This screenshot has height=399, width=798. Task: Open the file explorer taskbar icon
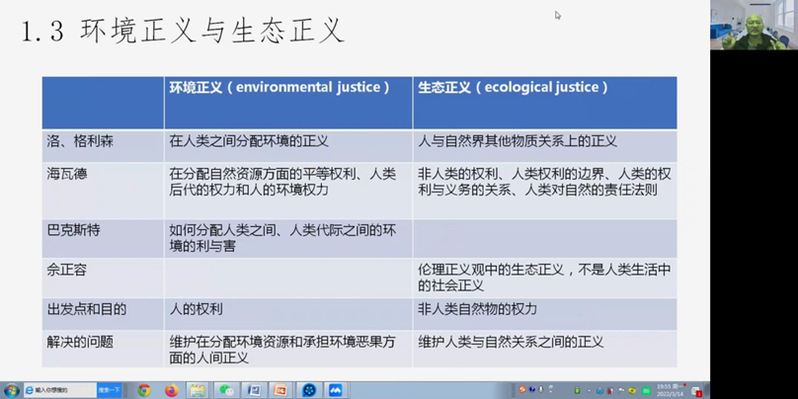pyautogui.click(x=197, y=390)
